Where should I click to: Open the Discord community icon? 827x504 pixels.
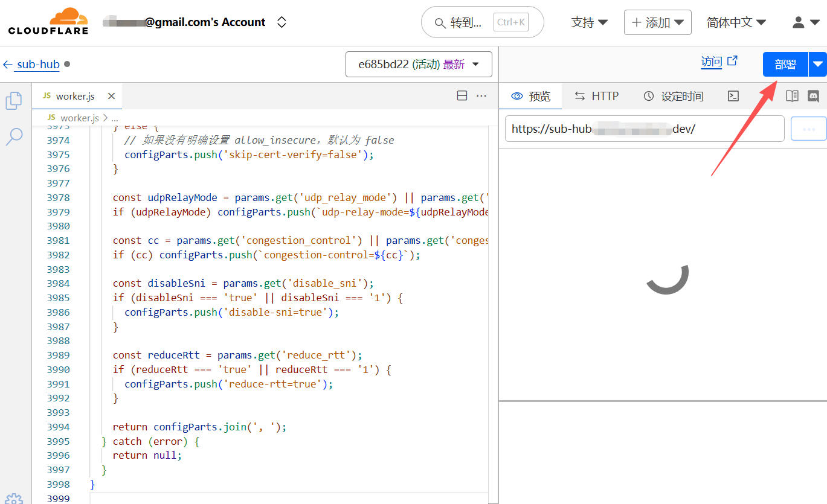click(814, 96)
